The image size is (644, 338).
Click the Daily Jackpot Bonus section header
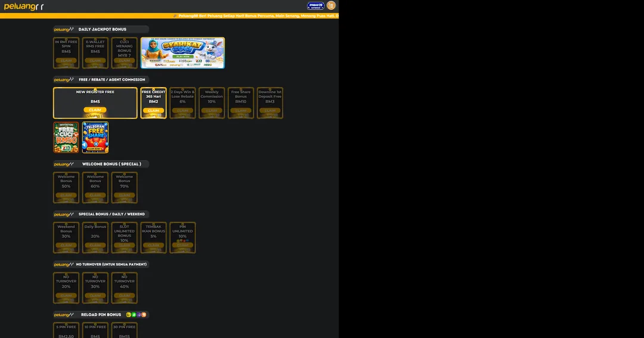[101, 29]
